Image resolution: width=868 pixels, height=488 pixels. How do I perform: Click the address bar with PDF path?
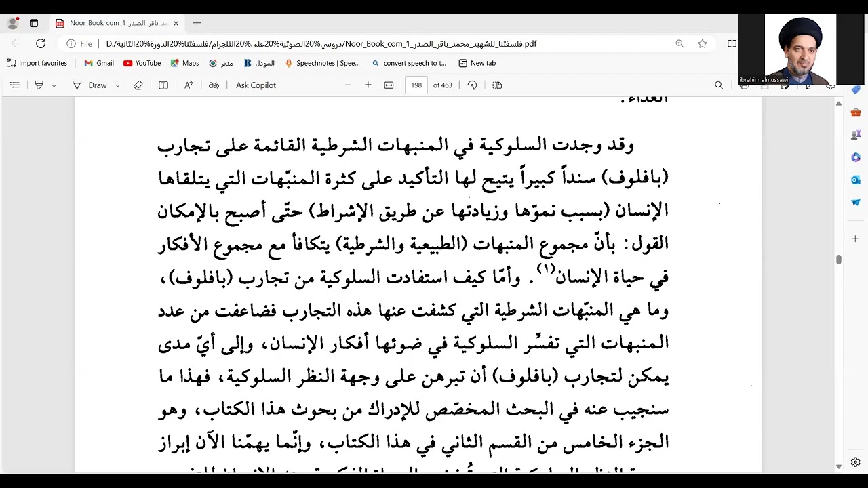321,43
